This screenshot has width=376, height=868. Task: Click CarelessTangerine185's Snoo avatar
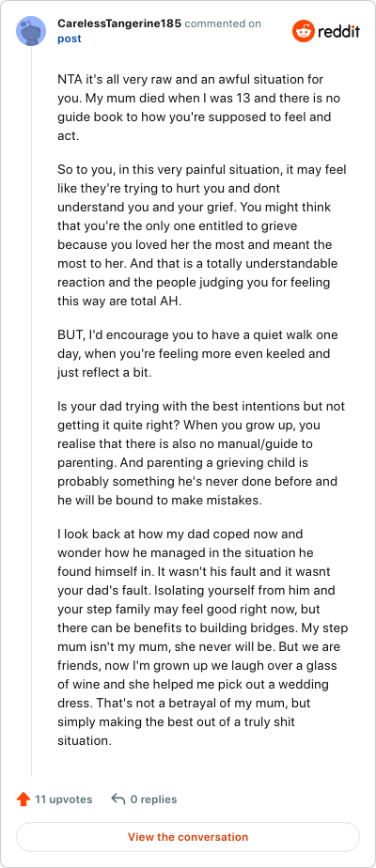31,31
